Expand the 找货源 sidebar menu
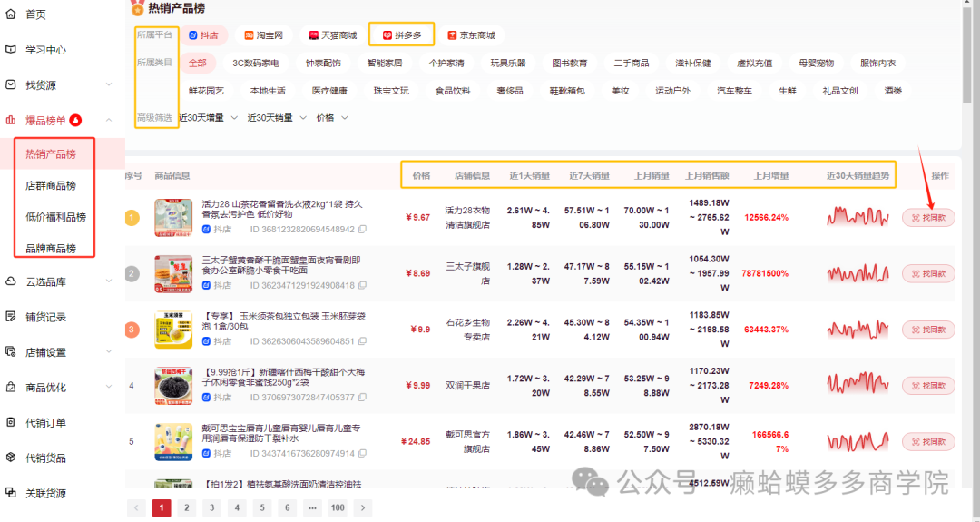This screenshot has height=522, width=980. click(109, 84)
